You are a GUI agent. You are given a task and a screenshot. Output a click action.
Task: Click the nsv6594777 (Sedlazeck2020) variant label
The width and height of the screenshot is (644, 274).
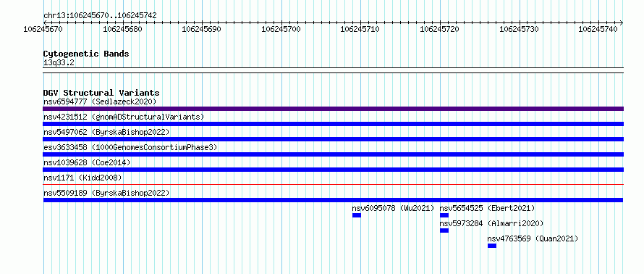100,101
